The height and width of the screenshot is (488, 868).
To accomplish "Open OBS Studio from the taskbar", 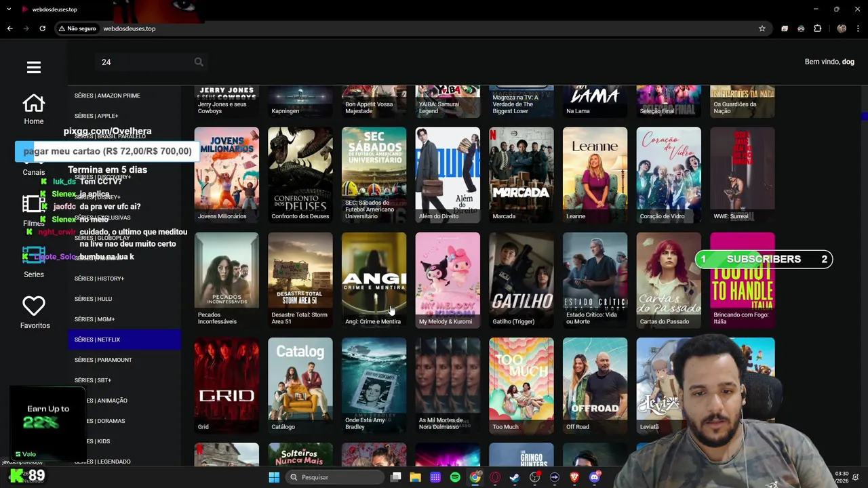I will 535,477.
